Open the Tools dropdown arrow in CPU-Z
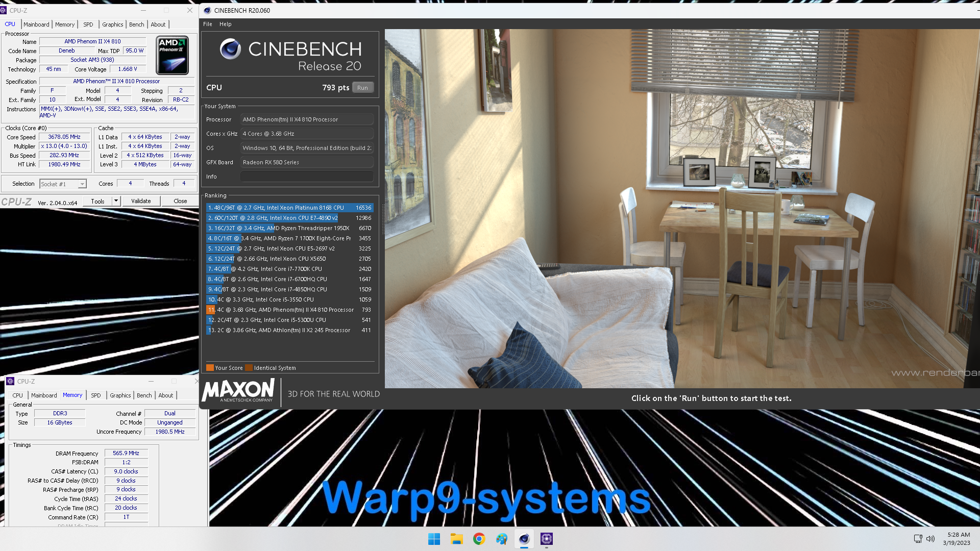Image resolution: width=980 pixels, height=551 pixels. tap(116, 201)
